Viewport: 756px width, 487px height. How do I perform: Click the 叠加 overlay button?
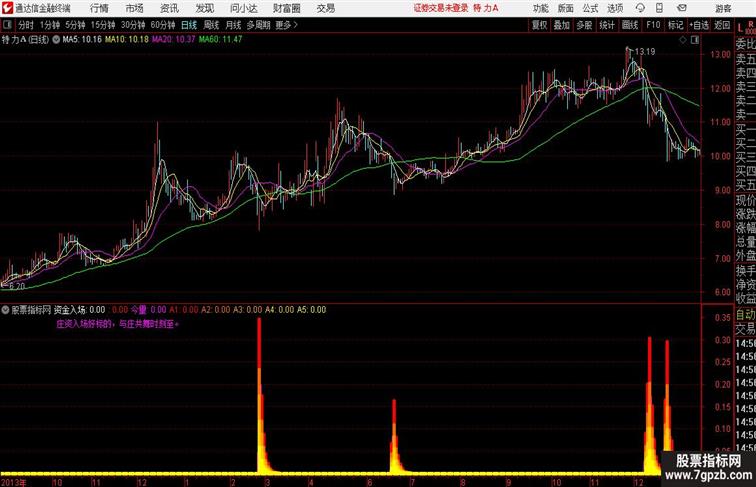[562, 25]
